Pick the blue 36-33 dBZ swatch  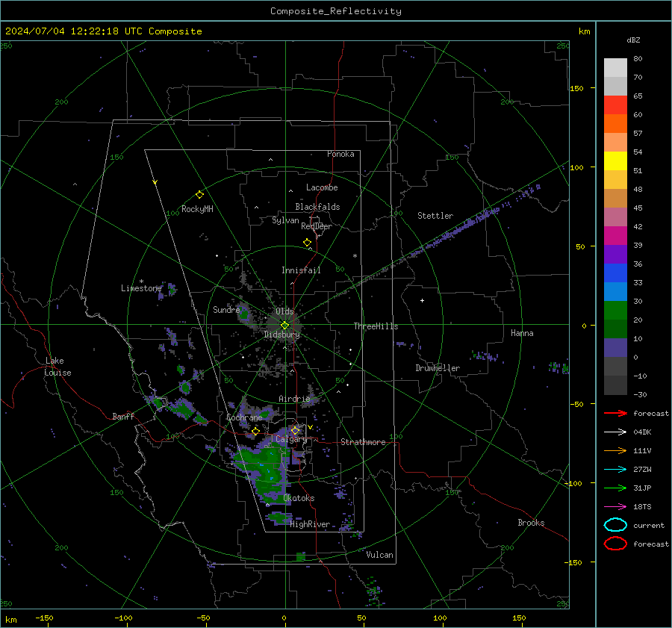tap(615, 273)
